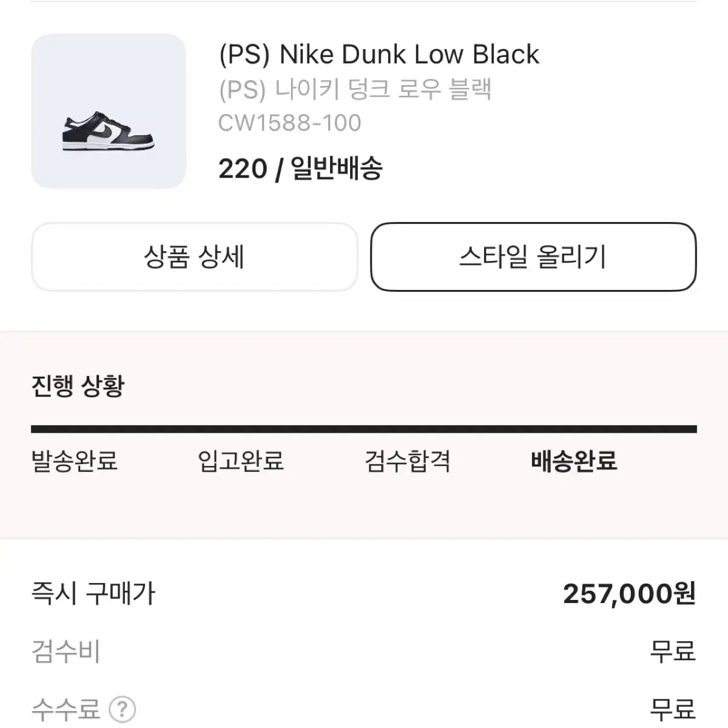Click the product title (PS) Nike Dunk Low Black

point(379,54)
